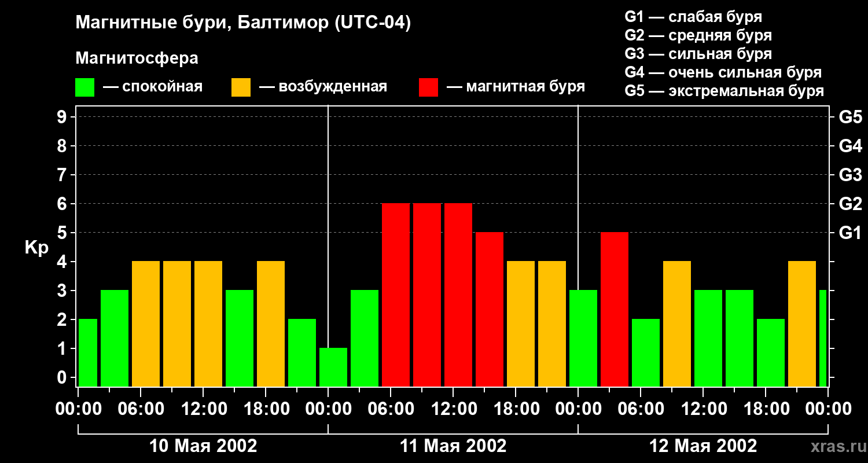Click the 'G5 — экстремальная буря' line

[x=724, y=91]
